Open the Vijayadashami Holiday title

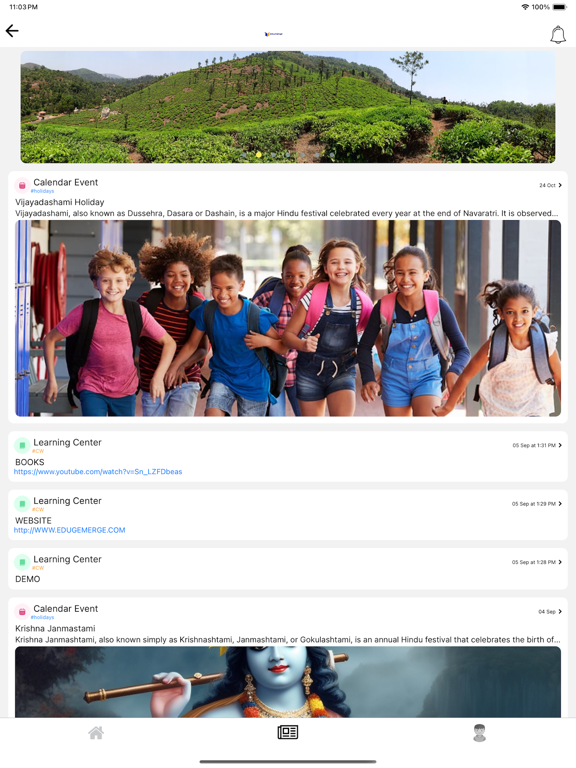pyautogui.click(x=60, y=202)
